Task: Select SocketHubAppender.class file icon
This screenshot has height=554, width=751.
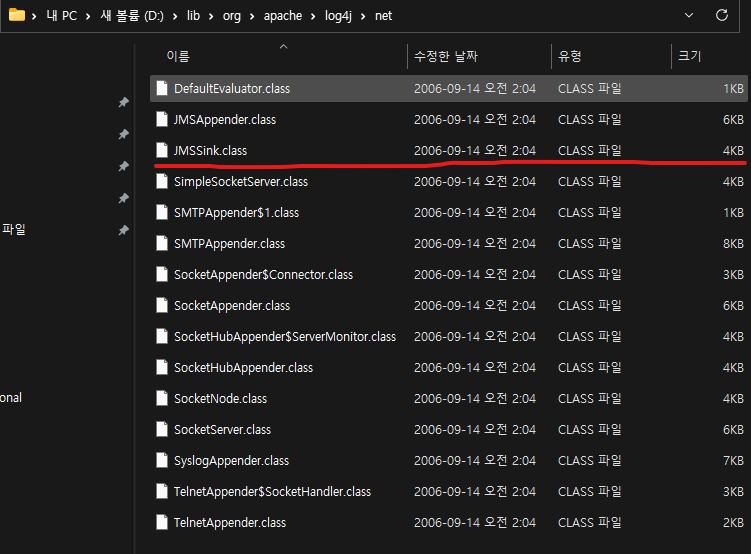Action: [x=162, y=367]
